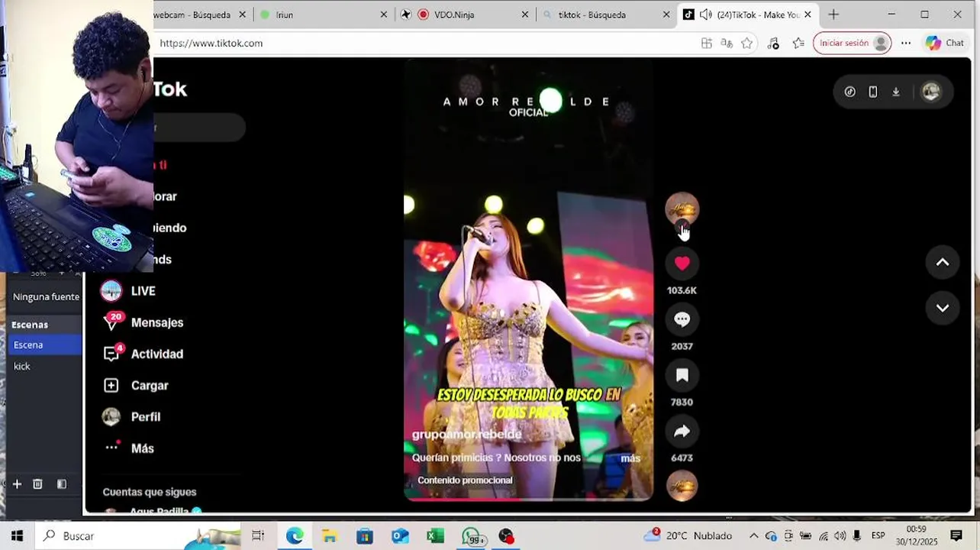Open network Wi-Fi icon in tray
The width and height of the screenshot is (980, 550).
point(823,535)
